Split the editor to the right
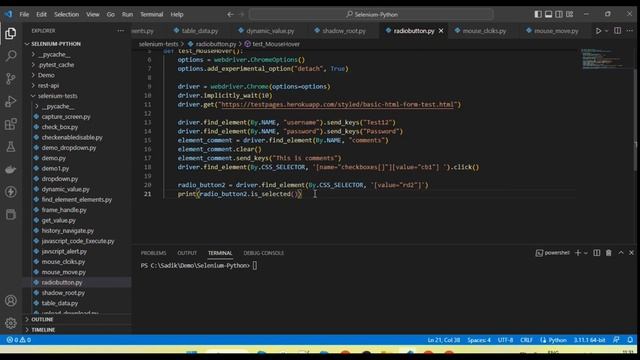This screenshot has height=360, width=640. [x=618, y=31]
